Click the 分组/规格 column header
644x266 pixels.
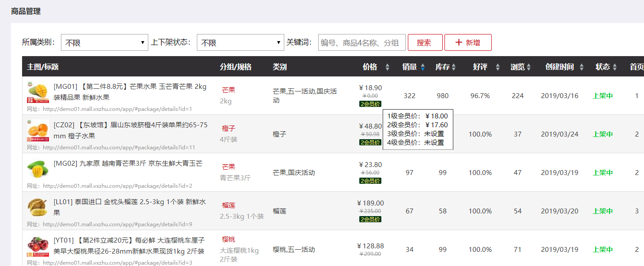point(236,67)
